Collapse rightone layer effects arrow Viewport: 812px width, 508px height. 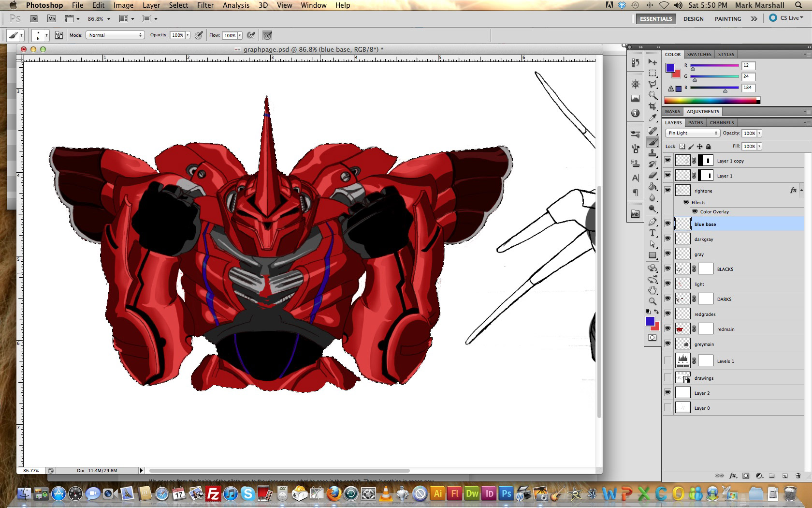point(802,190)
